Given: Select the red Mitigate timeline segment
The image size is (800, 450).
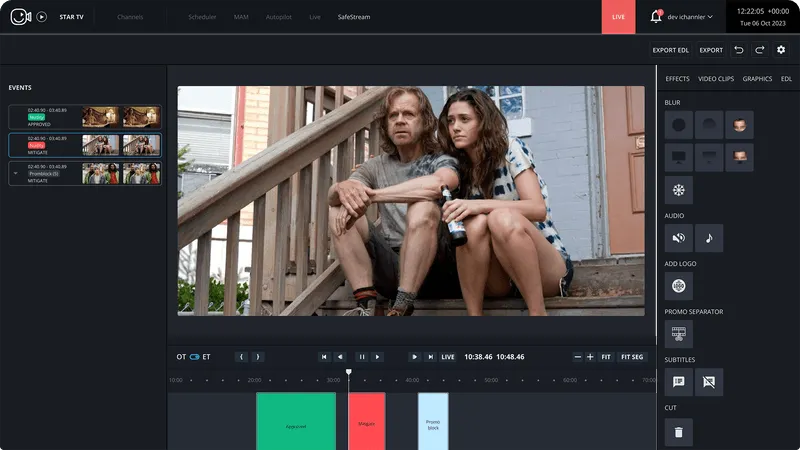Looking at the screenshot, I should tap(366, 421).
